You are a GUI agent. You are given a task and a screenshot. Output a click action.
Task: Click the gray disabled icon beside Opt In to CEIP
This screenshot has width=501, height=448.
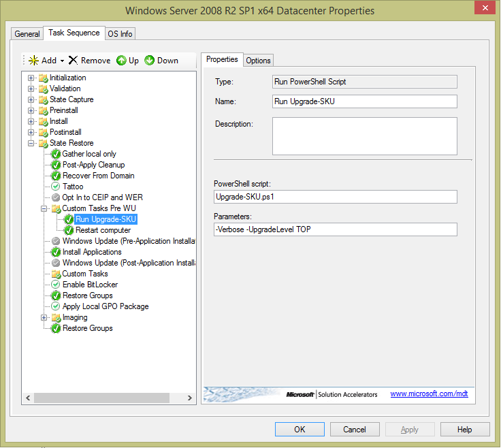click(x=56, y=197)
